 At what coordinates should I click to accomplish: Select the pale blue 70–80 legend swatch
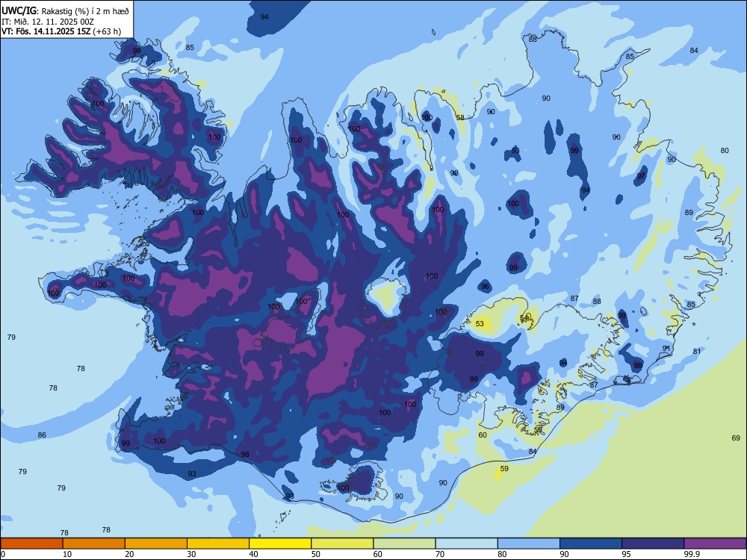pyautogui.click(x=466, y=544)
